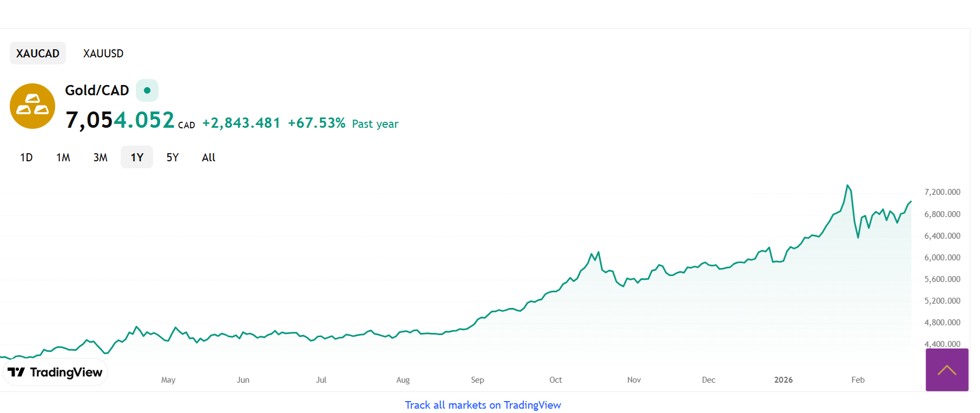Click the 7,200.000 price axis label
This screenshot has width=980, height=413.
(942, 192)
